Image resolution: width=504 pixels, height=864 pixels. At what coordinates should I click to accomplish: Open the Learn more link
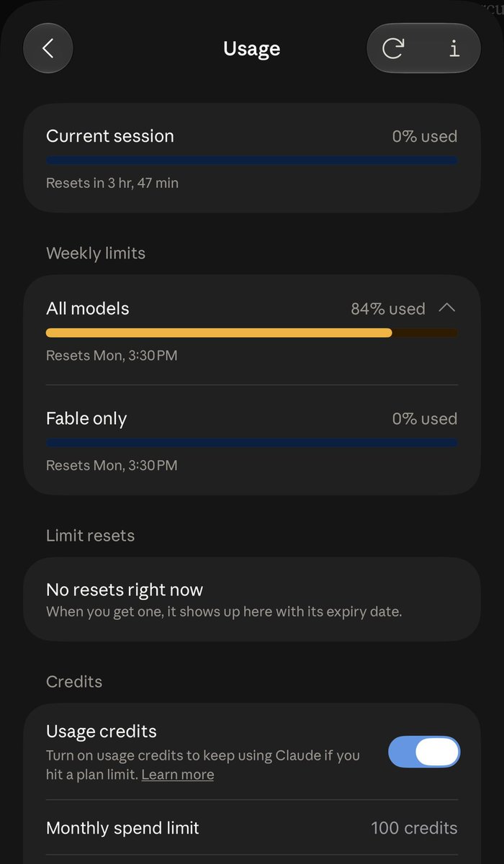[x=178, y=775]
